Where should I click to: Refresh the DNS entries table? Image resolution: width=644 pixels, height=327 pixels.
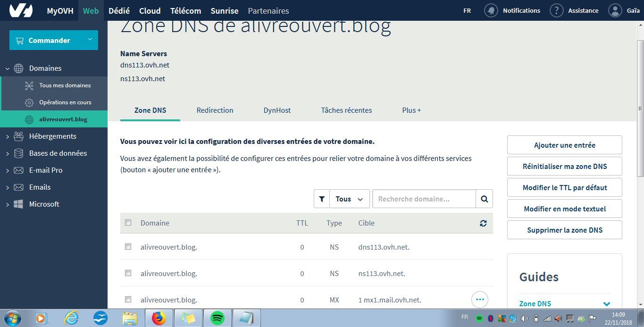pos(483,223)
